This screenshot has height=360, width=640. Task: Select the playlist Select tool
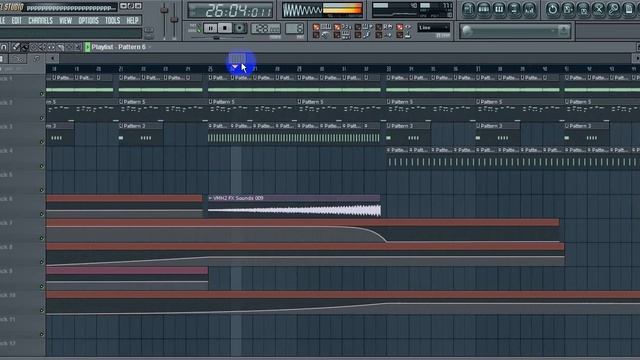tap(69, 47)
